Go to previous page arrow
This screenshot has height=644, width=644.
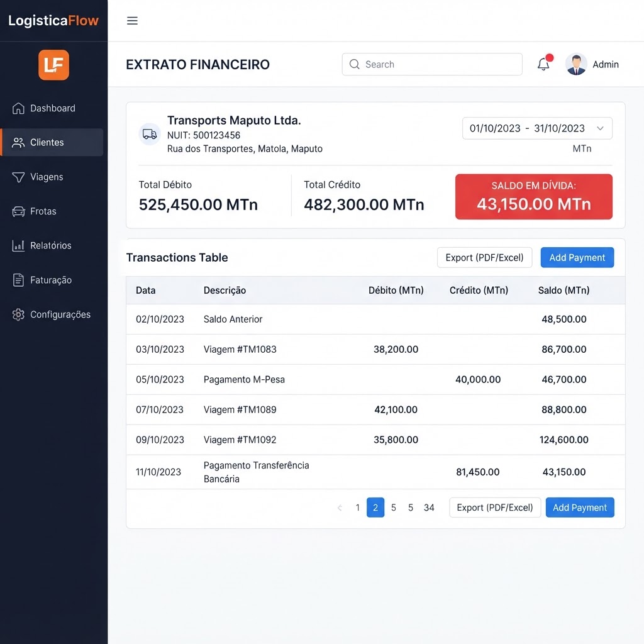(x=340, y=508)
